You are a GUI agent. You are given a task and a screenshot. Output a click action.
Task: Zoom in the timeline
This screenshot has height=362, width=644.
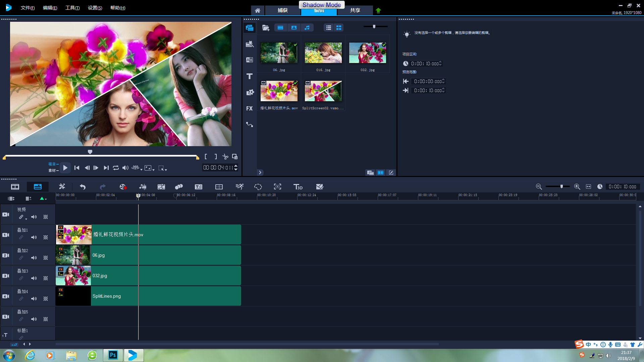click(x=577, y=187)
